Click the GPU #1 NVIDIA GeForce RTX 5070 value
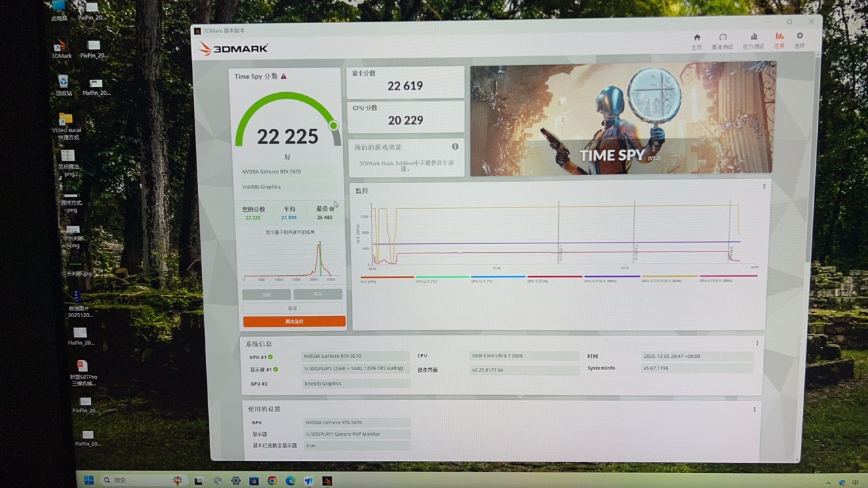The width and height of the screenshot is (868, 488). (x=356, y=357)
